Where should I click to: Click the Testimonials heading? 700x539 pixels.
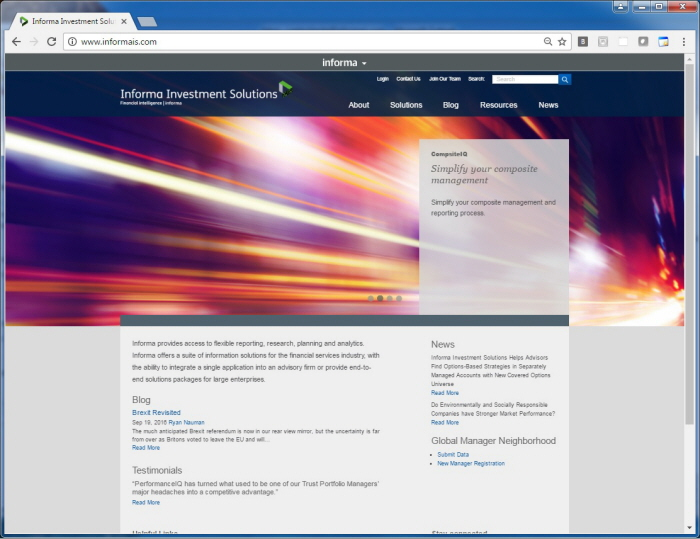157,470
